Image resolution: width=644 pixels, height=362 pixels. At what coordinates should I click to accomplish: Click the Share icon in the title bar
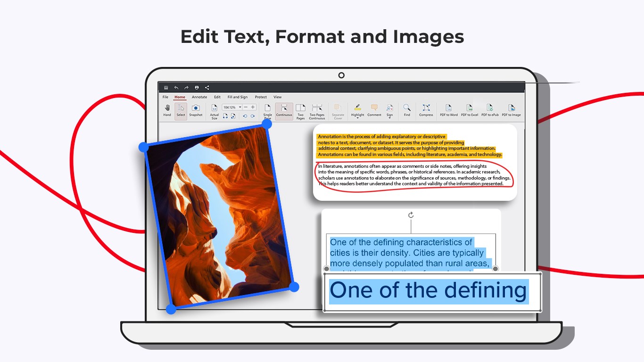click(207, 88)
